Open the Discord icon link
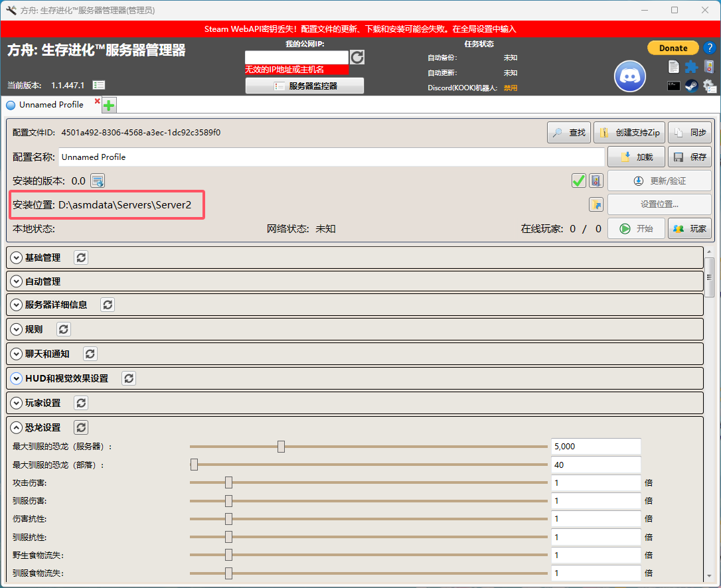 tap(629, 76)
